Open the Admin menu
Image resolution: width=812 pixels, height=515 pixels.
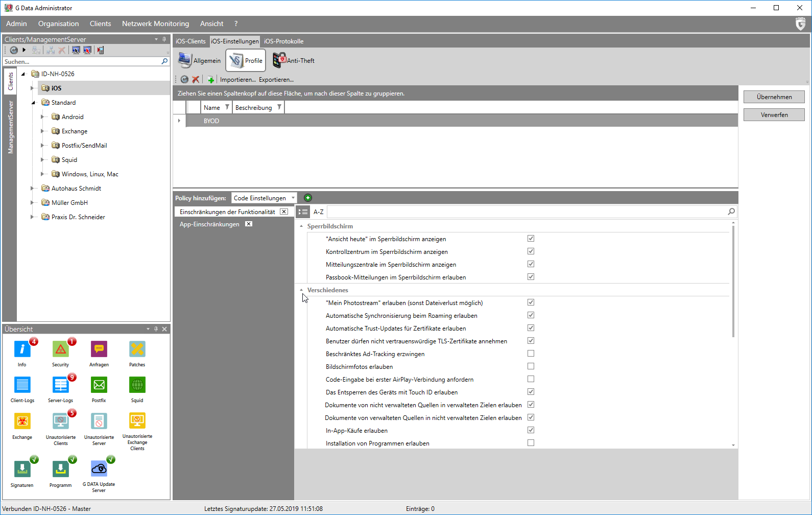coord(16,24)
